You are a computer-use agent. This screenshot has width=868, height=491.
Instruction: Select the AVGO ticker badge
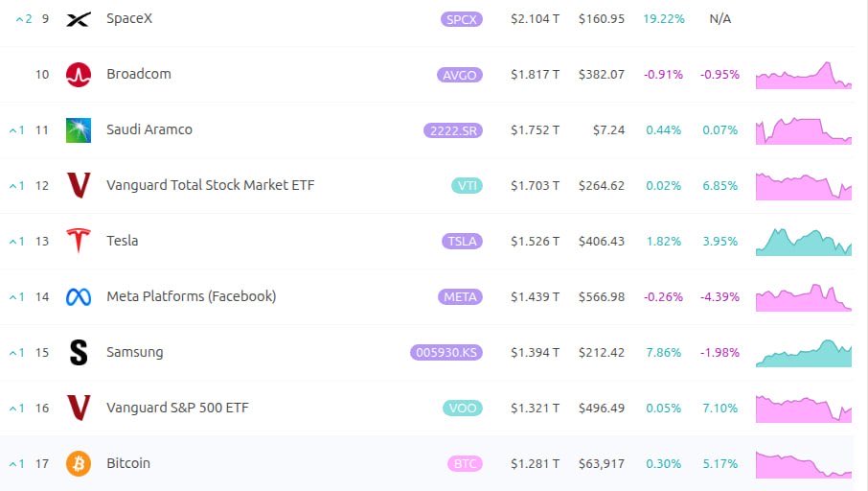tap(460, 75)
